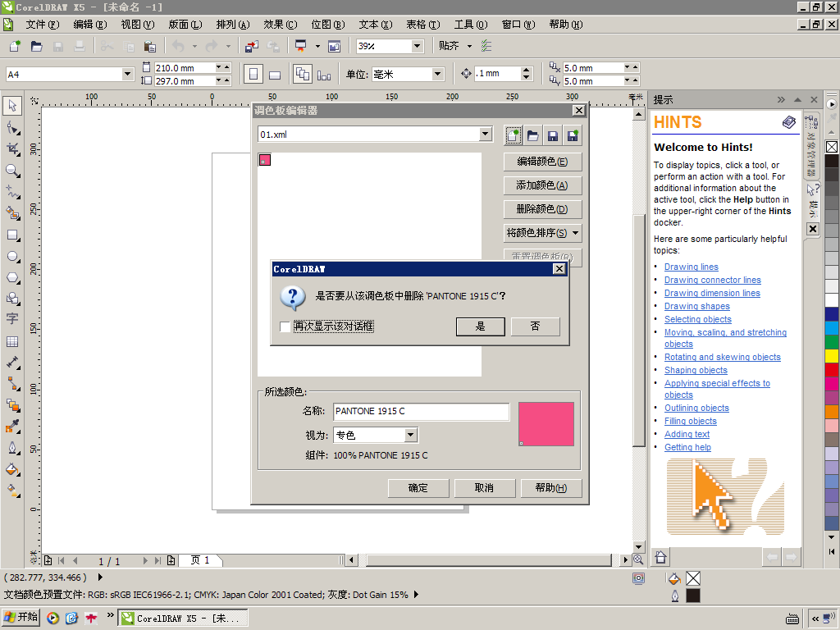Pick the yellow swatch in color palette
This screenshot has width=840, height=630.
tap(832, 355)
